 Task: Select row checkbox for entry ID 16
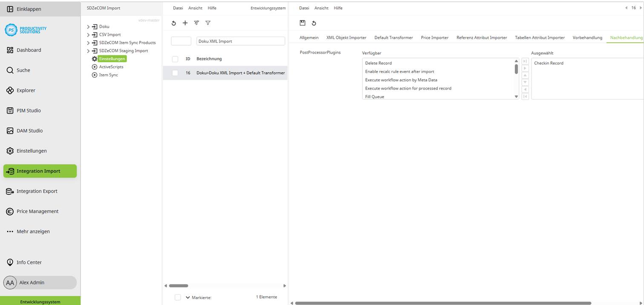[x=175, y=73]
